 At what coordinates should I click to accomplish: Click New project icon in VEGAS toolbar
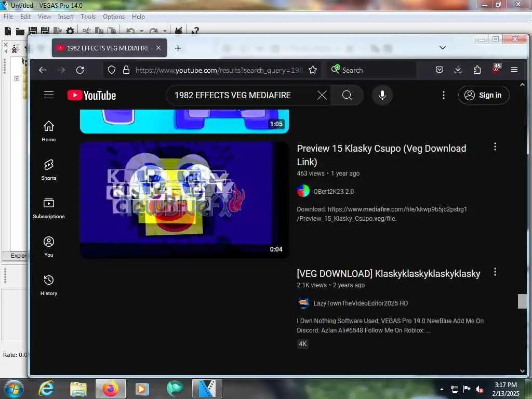pyautogui.click(x=8, y=31)
